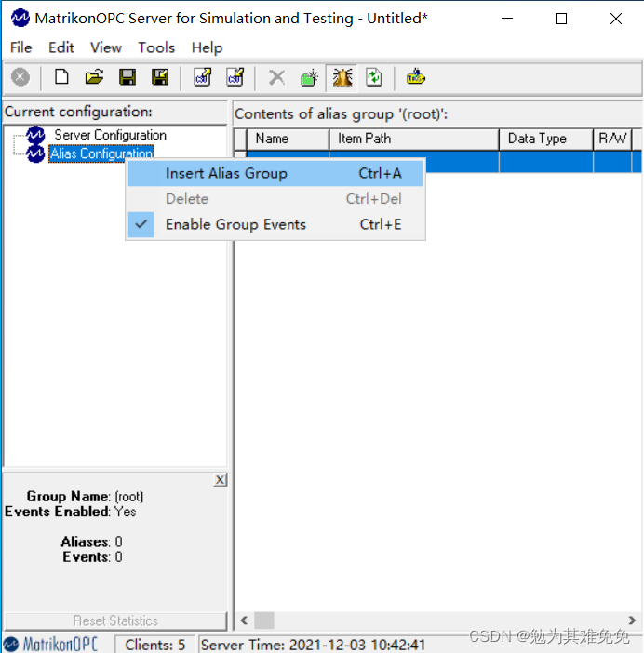Click the X delete toolbar icon

pos(276,77)
